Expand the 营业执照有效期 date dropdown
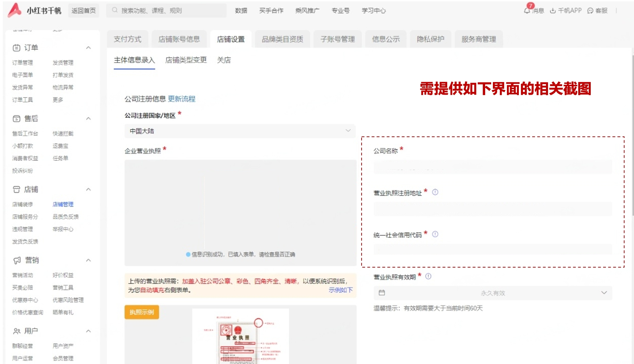Viewport: 634px width, 364px height. [x=604, y=293]
